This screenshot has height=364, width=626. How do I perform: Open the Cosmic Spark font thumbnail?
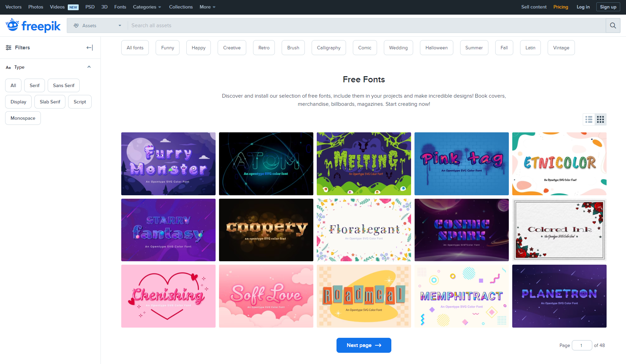tap(461, 230)
